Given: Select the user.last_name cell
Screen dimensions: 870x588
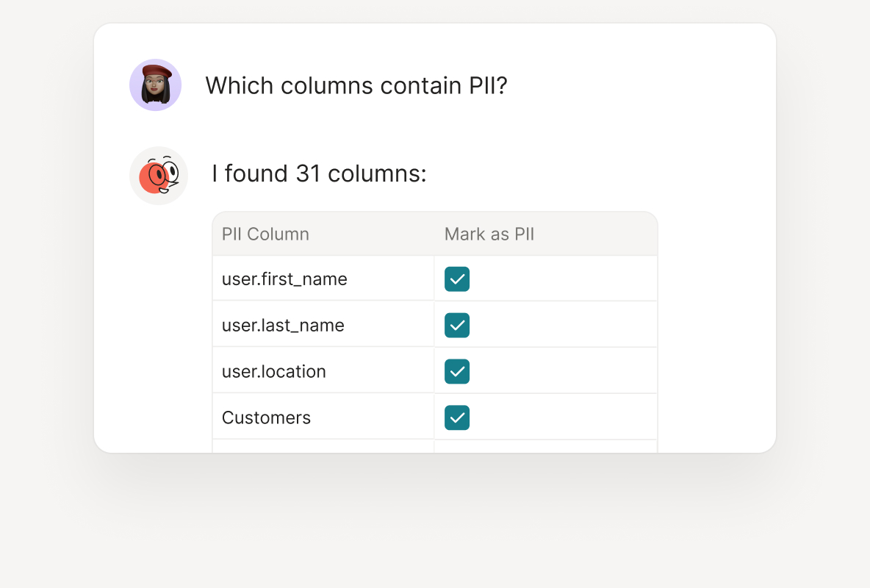Looking at the screenshot, I should pyautogui.click(x=283, y=325).
